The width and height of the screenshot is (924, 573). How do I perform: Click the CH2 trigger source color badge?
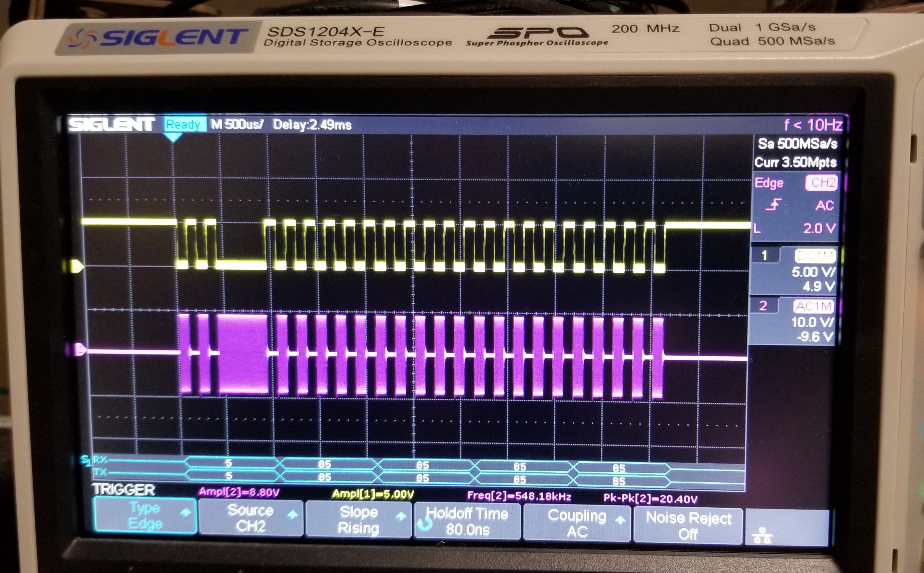[821, 183]
